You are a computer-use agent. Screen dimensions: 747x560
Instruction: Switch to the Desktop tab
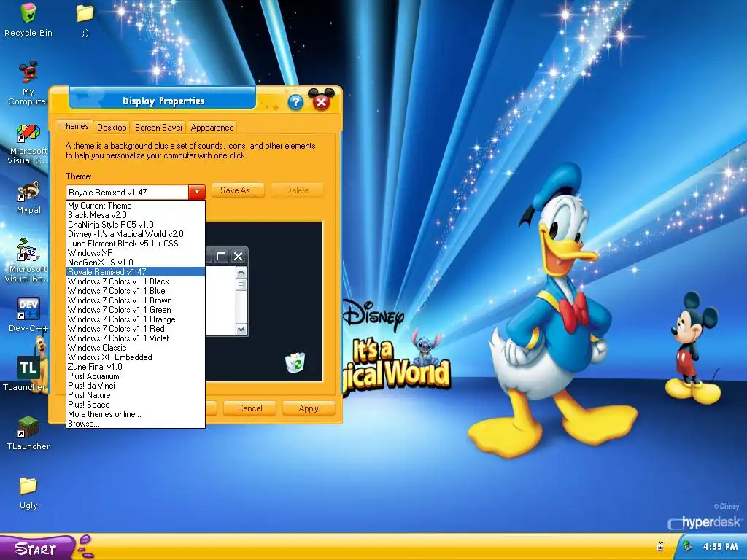(112, 128)
